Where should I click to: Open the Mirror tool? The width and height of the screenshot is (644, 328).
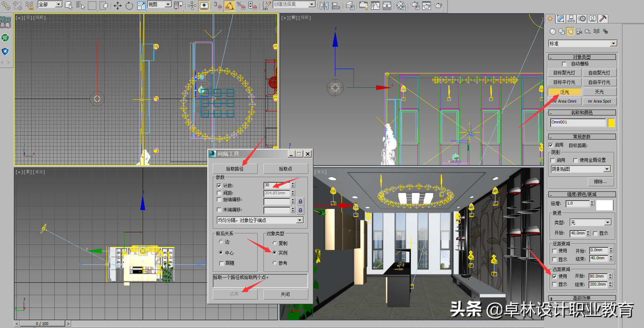(324, 5)
